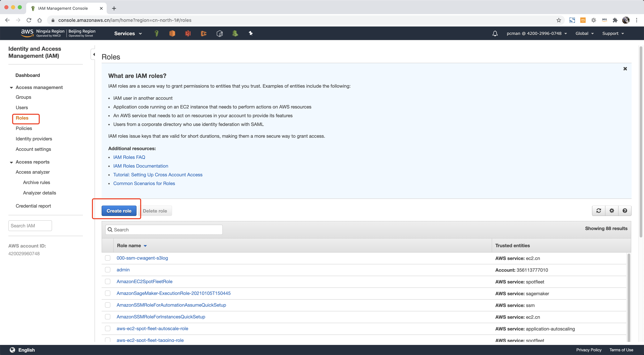Sort by Role name column
644x355 pixels.
click(132, 246)
